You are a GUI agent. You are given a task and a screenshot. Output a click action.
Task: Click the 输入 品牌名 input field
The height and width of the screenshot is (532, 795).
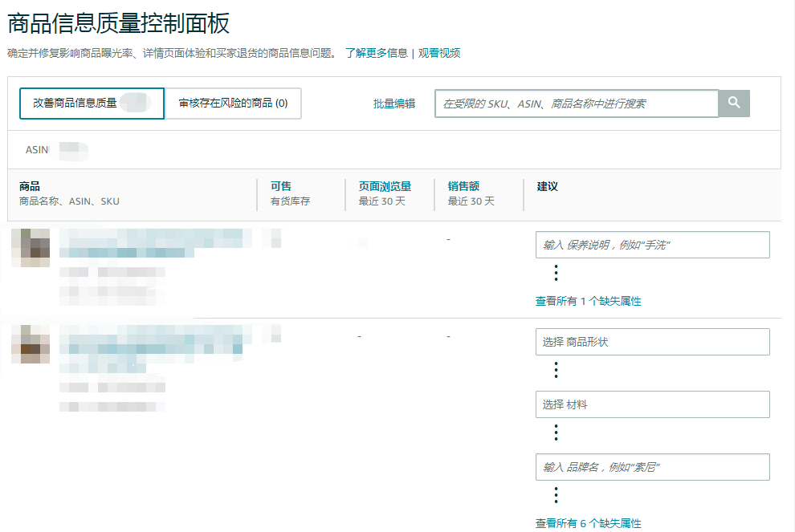click(x=652, y=466)
